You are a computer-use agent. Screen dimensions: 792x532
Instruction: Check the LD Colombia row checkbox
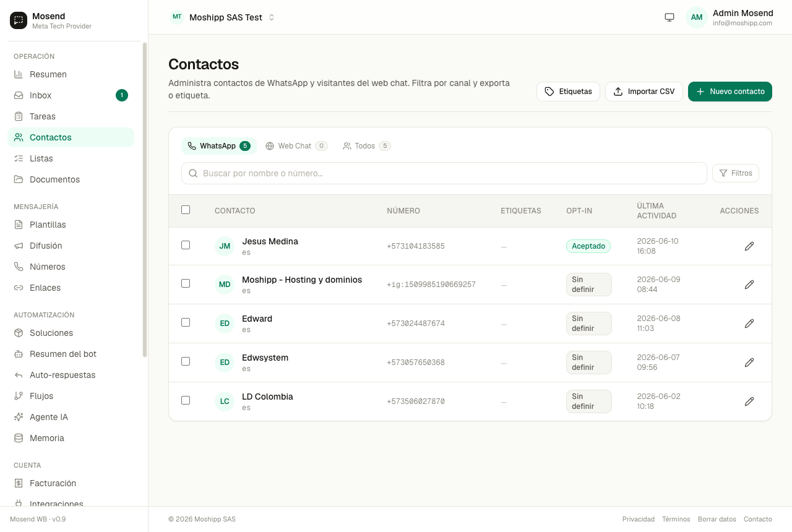click(186, 400)
